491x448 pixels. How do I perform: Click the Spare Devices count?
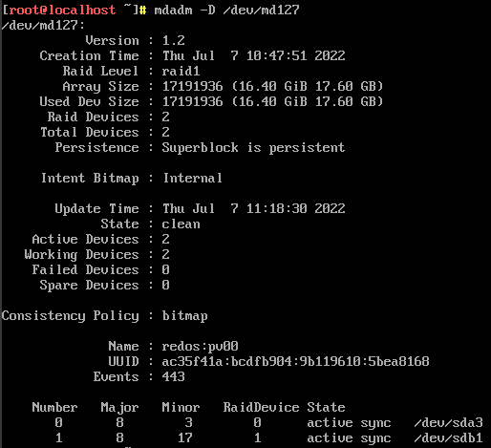point(165,285)
